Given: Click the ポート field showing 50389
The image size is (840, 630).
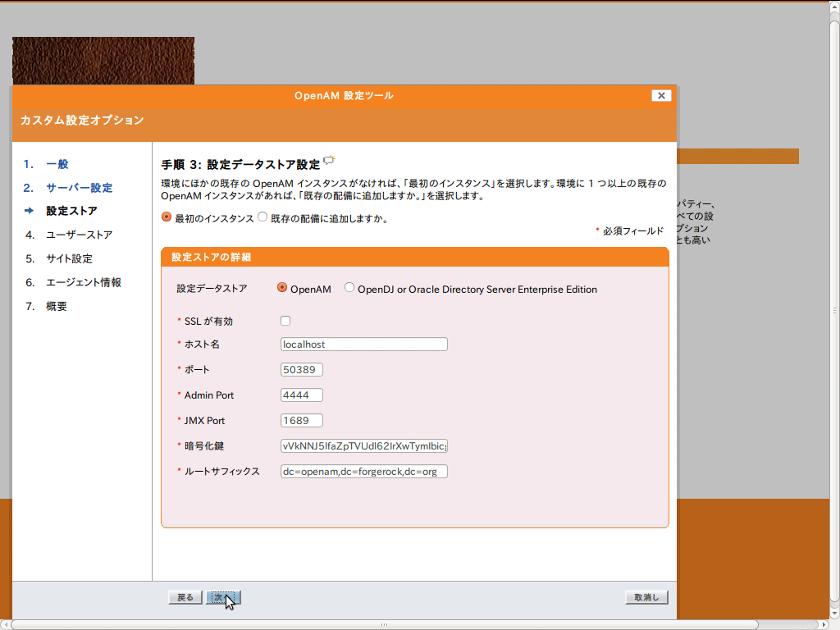Looking at the screenshot, I should (x=302, y=370).
